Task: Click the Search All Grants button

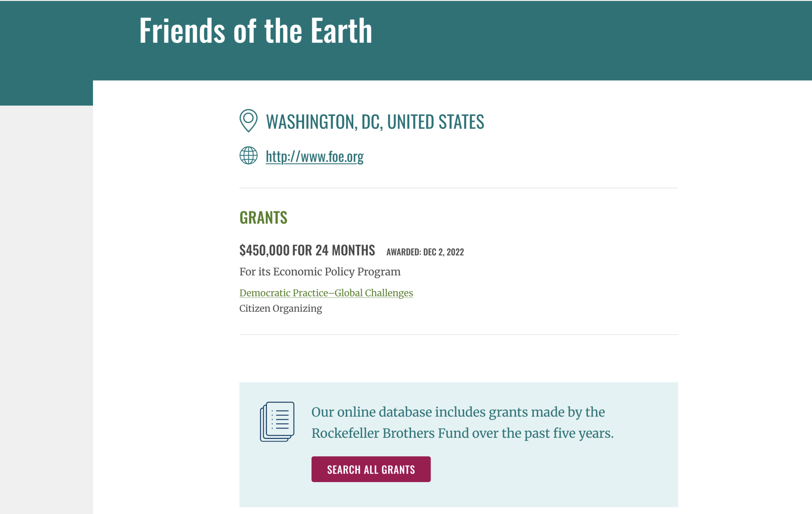Action: 371,469
